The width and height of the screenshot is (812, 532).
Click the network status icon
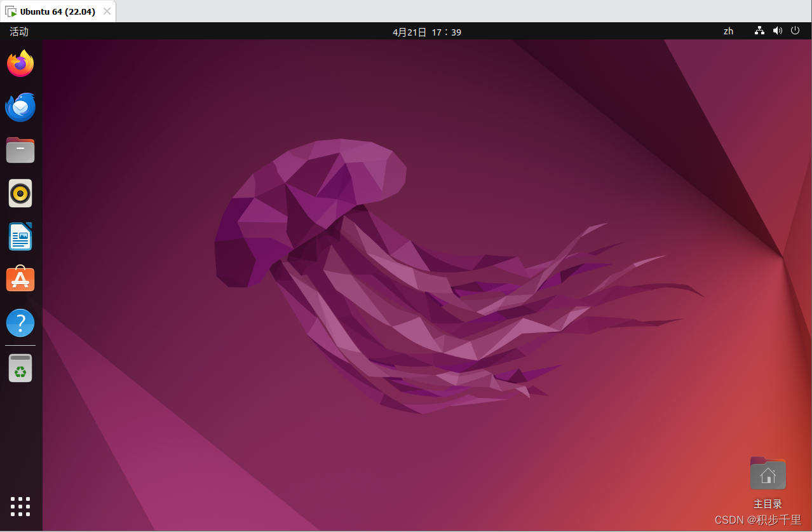coord(759,31)
